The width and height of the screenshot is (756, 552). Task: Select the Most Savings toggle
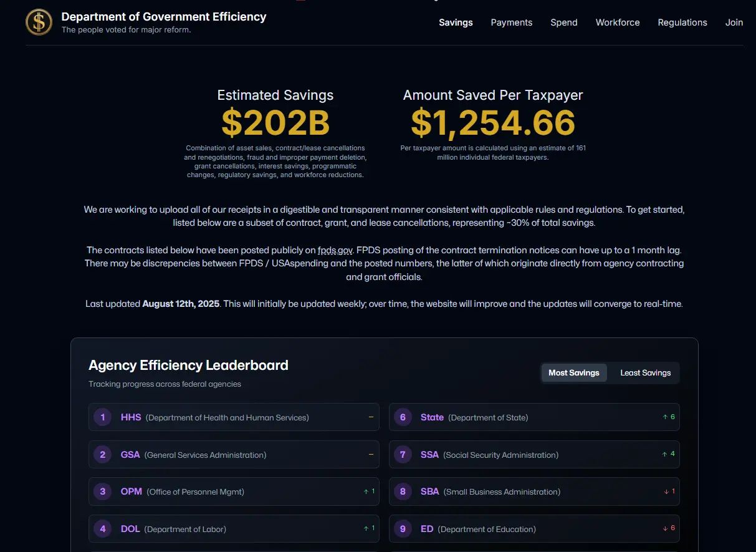coord(573,373)
